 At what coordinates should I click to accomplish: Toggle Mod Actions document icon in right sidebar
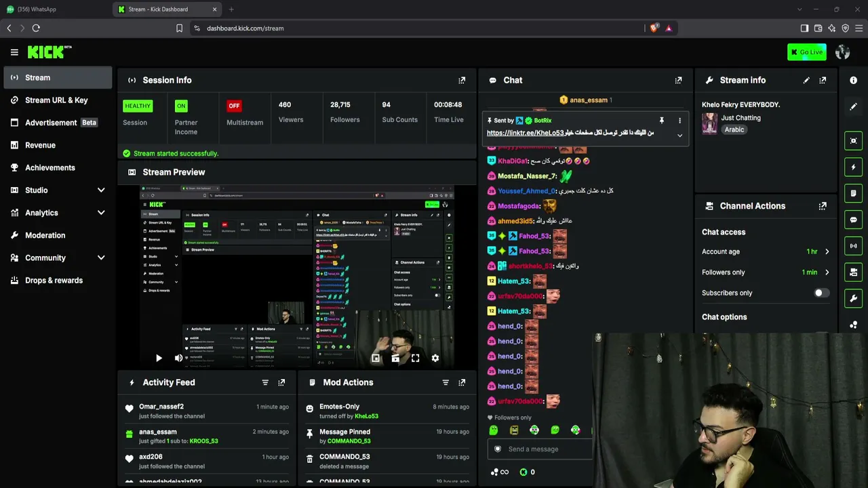point(854,193)
